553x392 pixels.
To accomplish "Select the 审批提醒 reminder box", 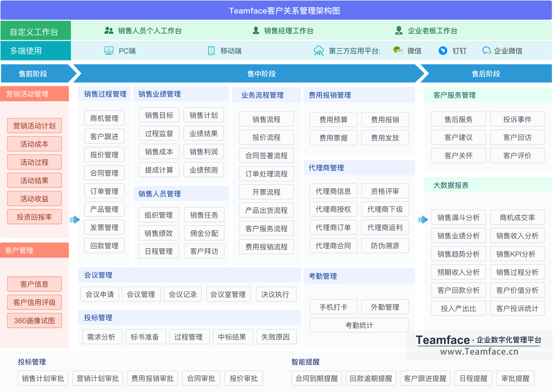I will [515, 378].
